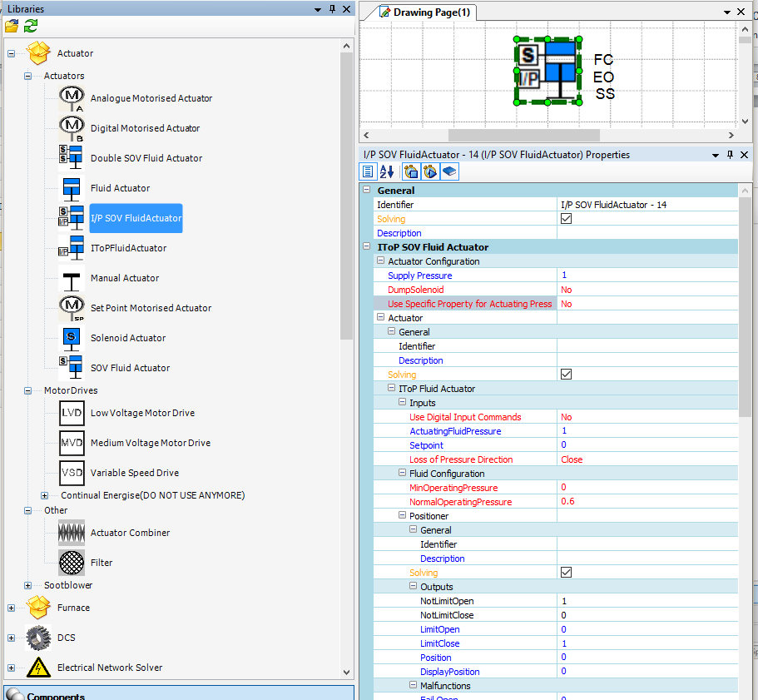The height and width of the screenshot is (700, 758).
Task: Uncheck the Positioner Solving checkbox
Action: pos(567,573)
